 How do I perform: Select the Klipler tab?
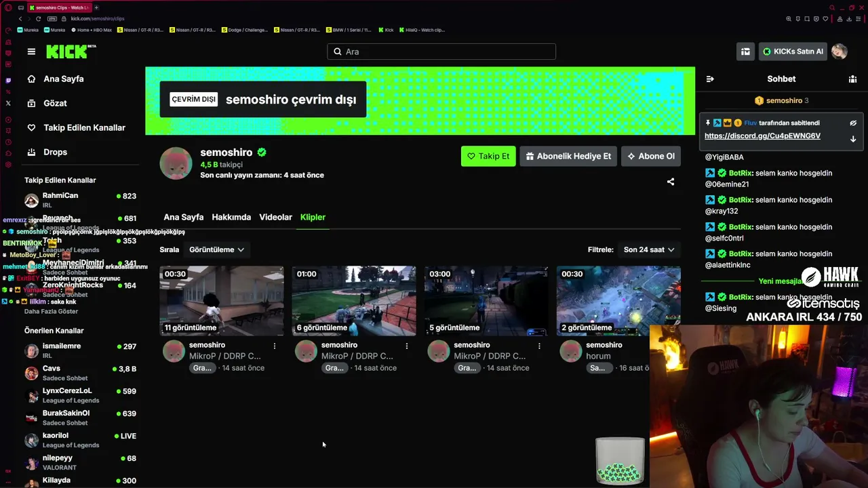tap(313, 217)
